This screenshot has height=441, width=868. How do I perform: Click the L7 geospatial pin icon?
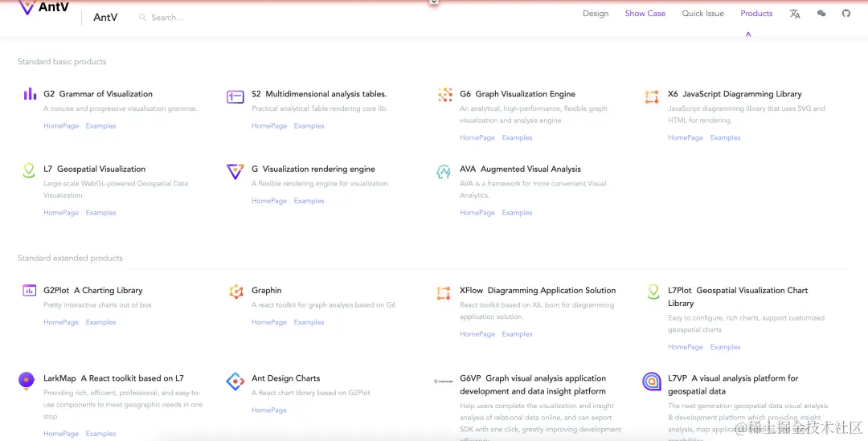pyautogui.click(x=29, y=169)
